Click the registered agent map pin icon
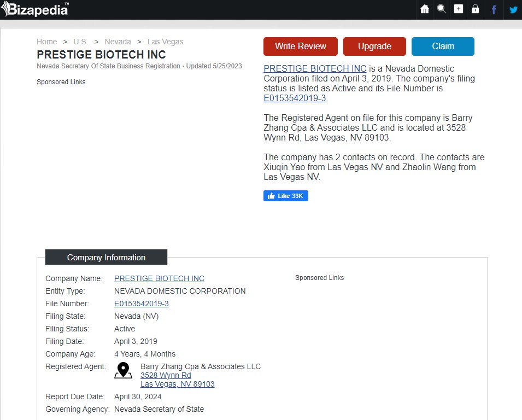 (123, 370)
